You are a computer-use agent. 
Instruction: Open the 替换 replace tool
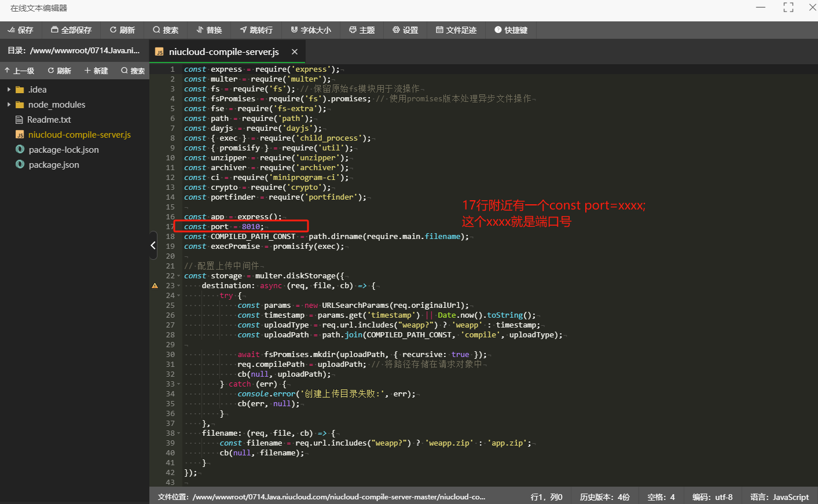coord(209,30)
